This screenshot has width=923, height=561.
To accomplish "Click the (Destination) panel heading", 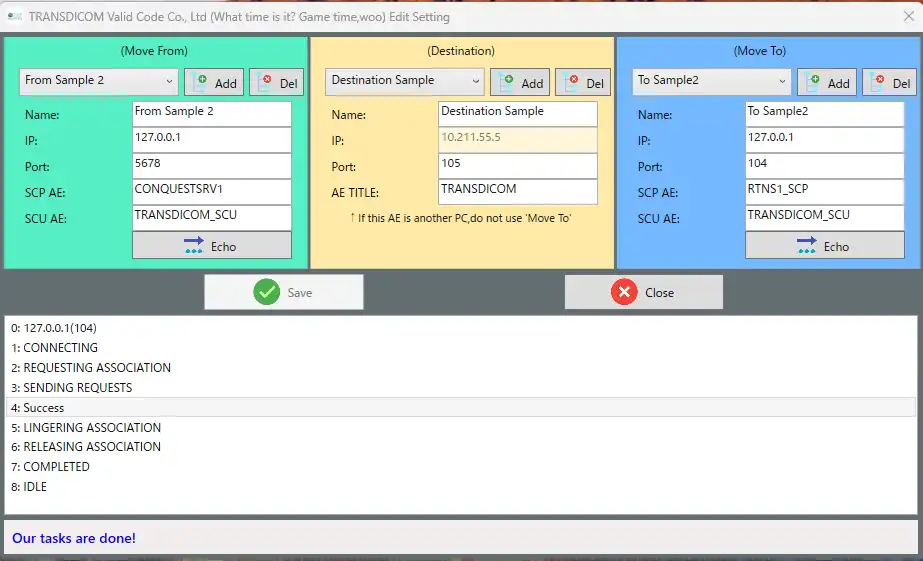I will point(461,51).
